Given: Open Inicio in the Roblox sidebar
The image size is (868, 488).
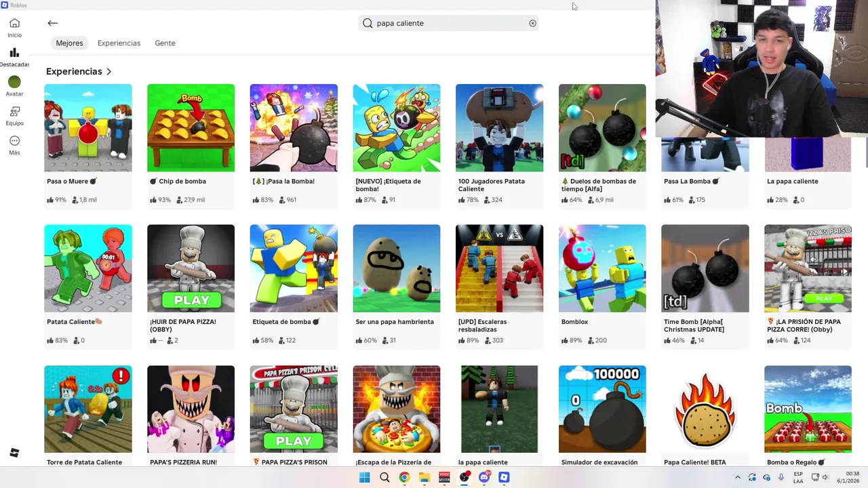Looking at the screenshot, I should pos(14,28).
